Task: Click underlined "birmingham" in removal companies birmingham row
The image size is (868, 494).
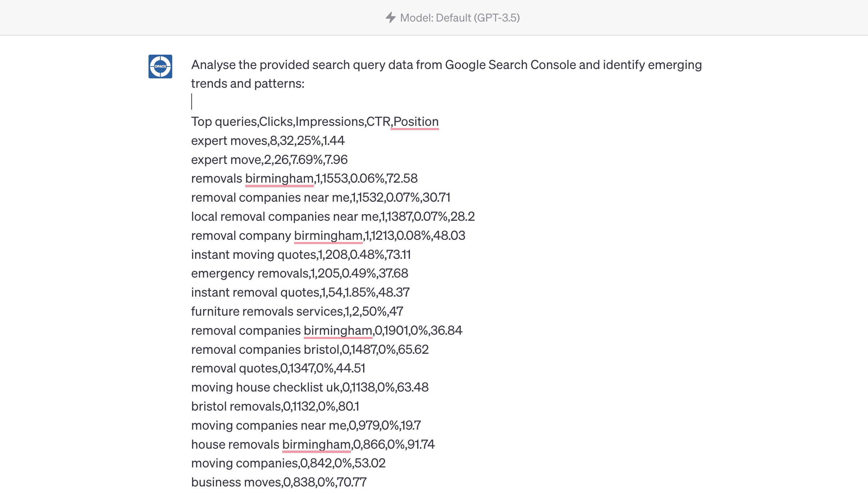Action: tap(337, 330)
